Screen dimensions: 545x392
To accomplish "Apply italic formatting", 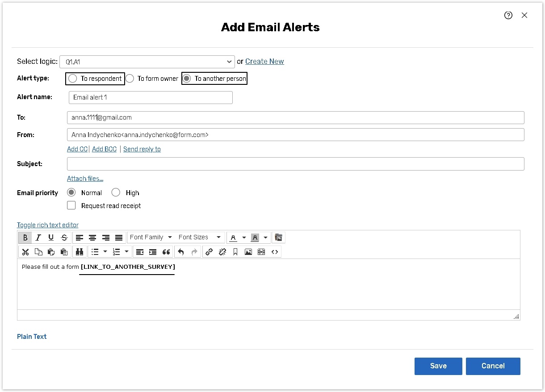I will pyautogui.click(x=38, y=238).
